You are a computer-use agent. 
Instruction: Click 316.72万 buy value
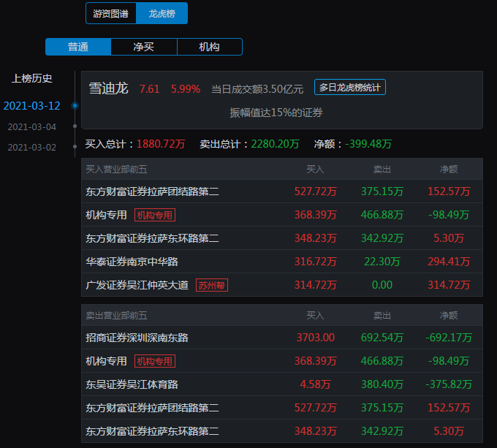(316, 262)
